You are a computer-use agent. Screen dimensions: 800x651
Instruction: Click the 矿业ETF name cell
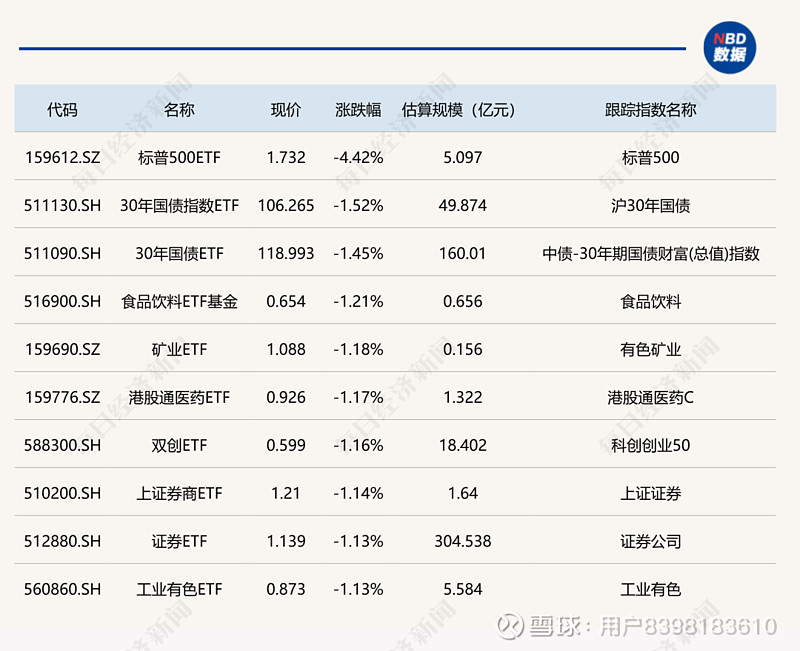tap(177, 349)
